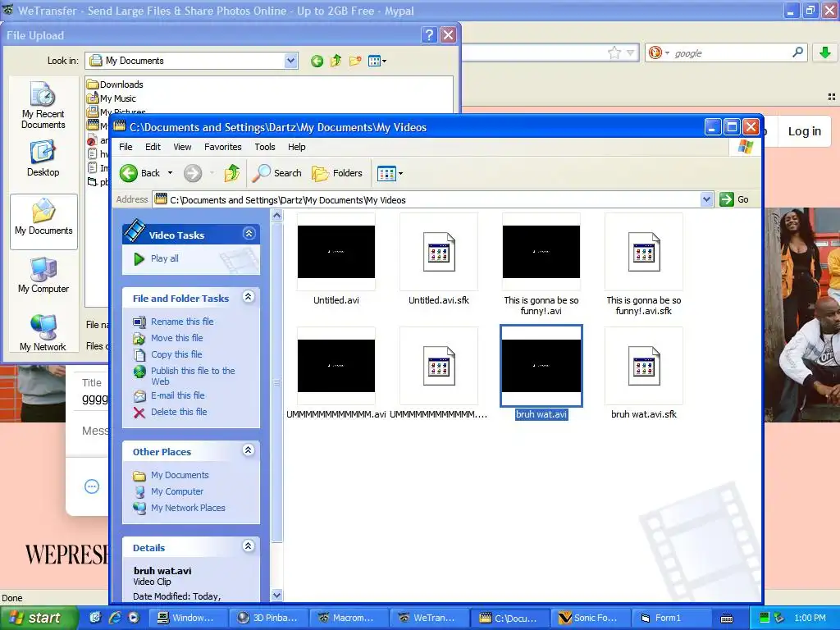Toggle the Folders pane button
The width and height of the screenshot is (840, 630).
[337, 173]
